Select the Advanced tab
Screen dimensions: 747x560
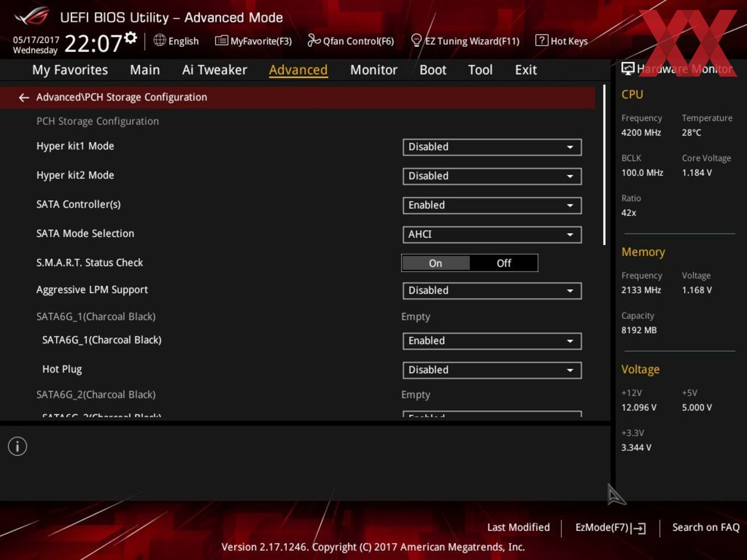(x=298, y=70)
